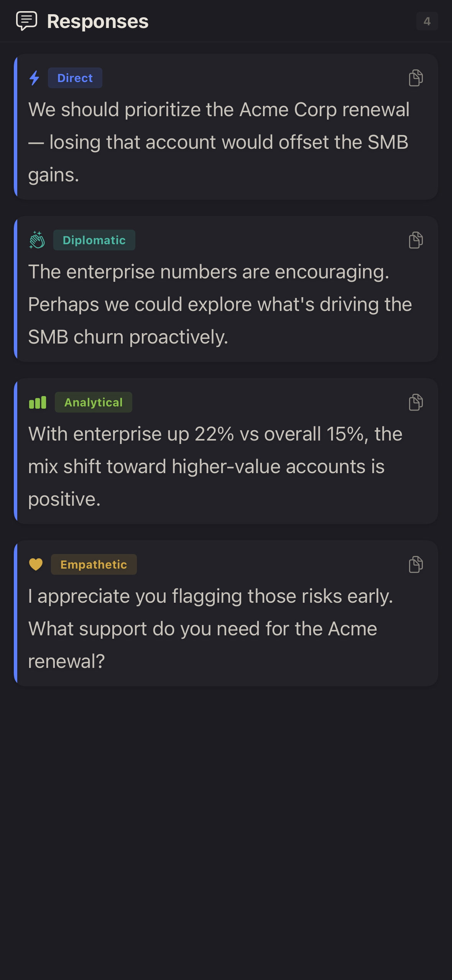
Task: Click the response count badge showing 4
Action: click(427, 21)
